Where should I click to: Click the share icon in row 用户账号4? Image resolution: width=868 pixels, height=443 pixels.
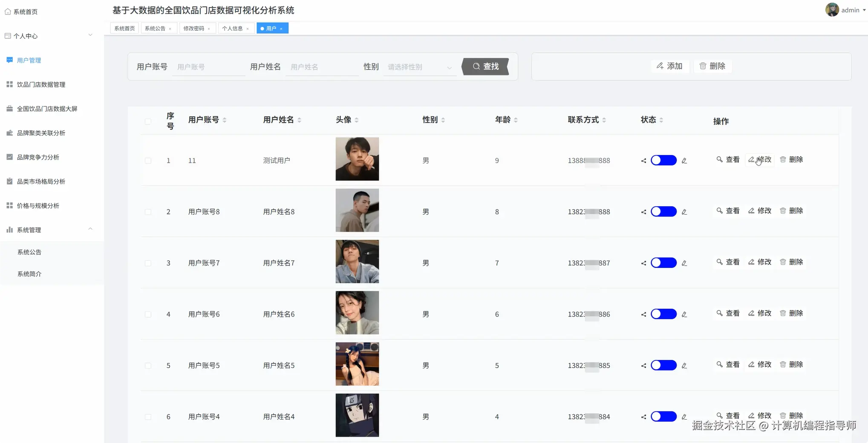click(643, 417)
